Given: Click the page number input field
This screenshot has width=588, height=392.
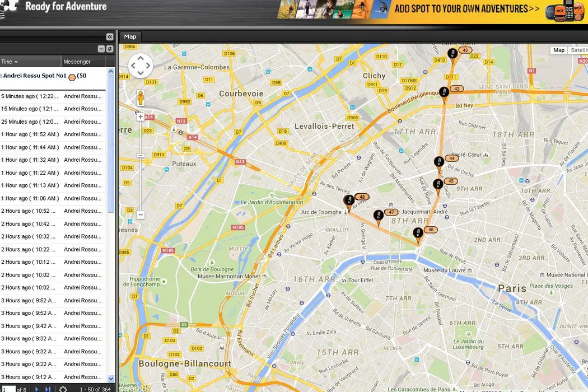Looking at the screenshot, I should click(8, 389).
